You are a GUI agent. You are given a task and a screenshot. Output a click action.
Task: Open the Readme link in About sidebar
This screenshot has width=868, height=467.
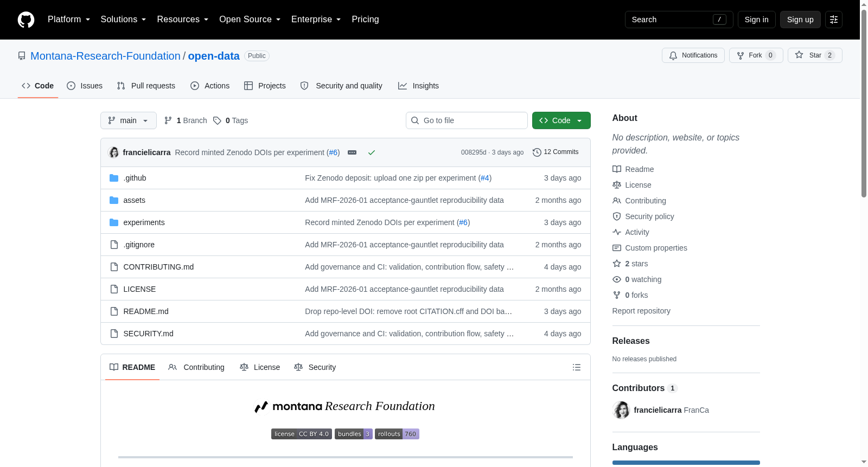633,169
